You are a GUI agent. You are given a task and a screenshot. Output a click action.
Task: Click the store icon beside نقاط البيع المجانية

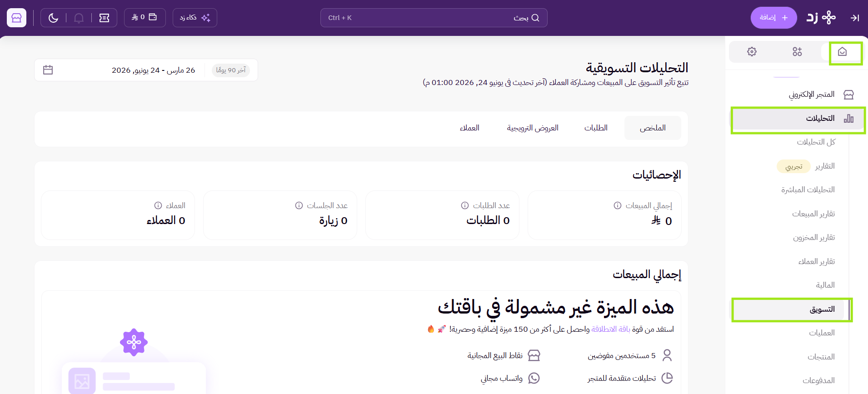[534, 355]
